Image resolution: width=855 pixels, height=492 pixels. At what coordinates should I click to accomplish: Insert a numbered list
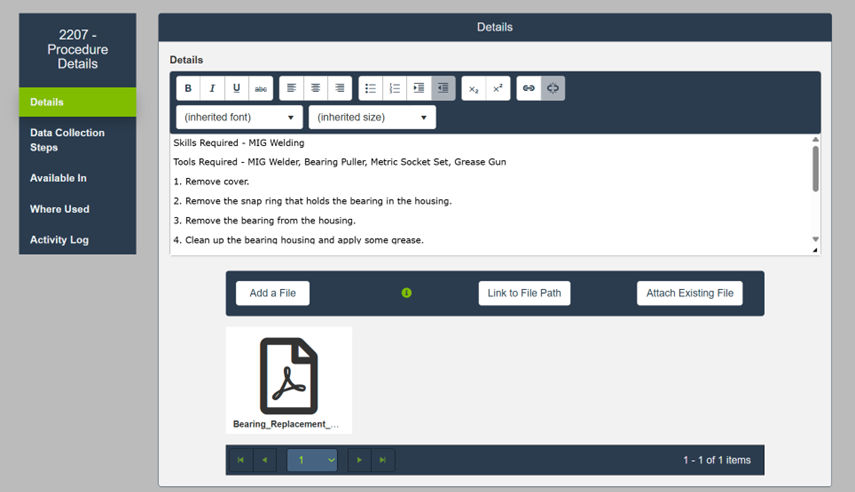coord(395,88)
